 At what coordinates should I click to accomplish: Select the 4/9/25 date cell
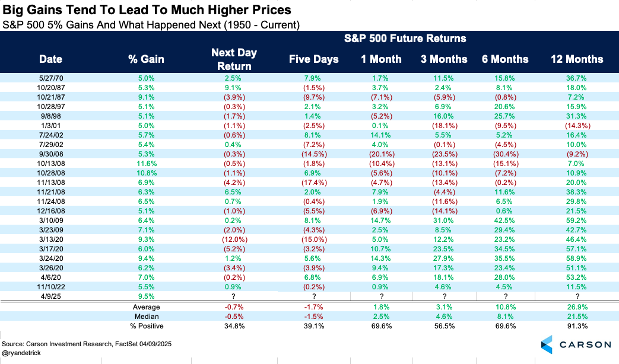pos(50,296)
